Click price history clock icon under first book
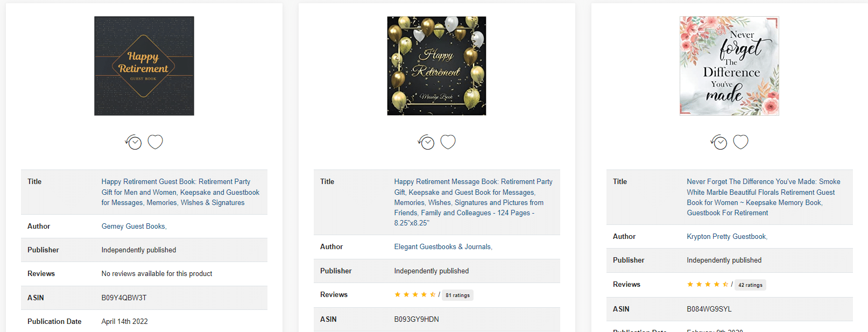The image size is (868, 332). pos(133,142)
